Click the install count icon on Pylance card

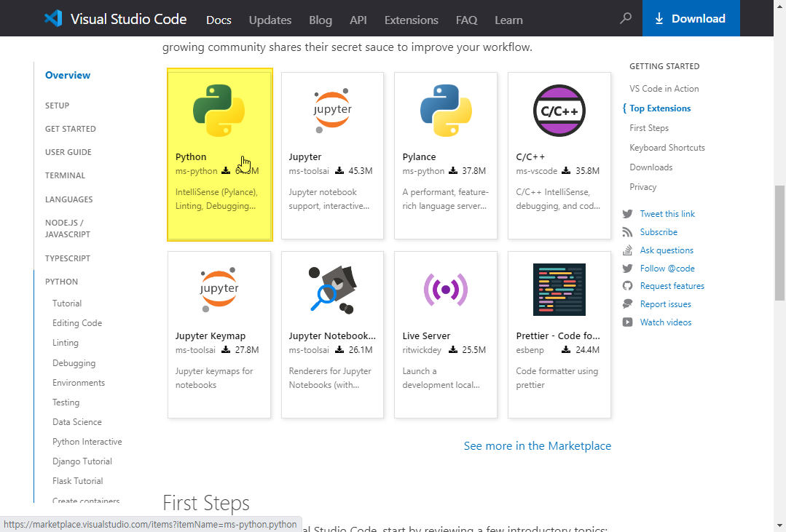[453, 171]
